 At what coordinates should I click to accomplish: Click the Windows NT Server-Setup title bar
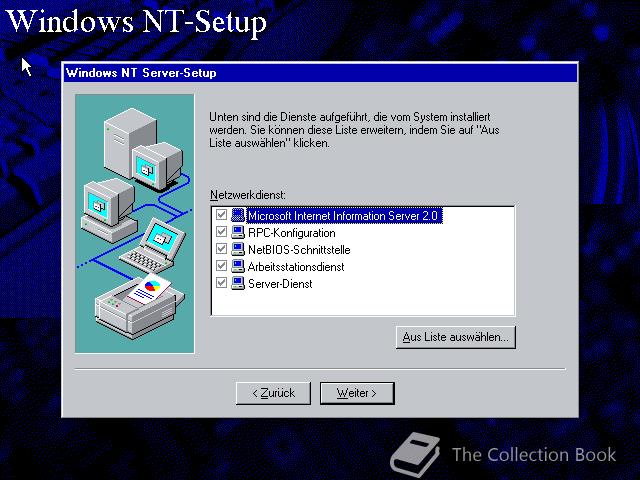point(320,73)
